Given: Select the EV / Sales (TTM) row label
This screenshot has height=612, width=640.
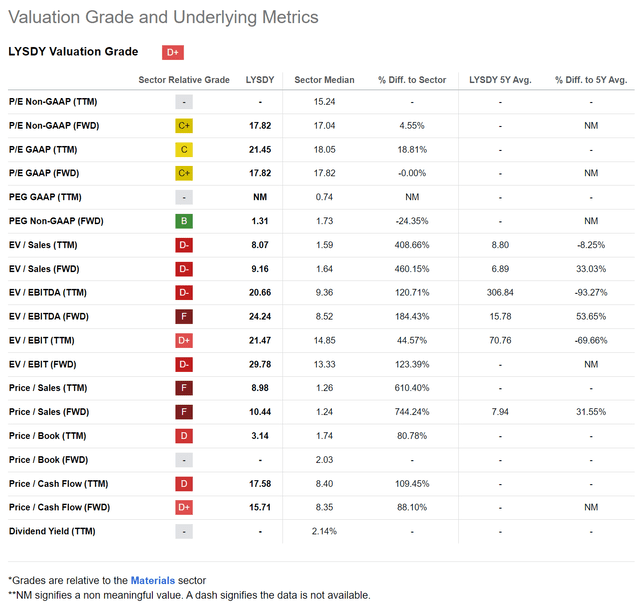Looking at the screenshot, I should 43,245.
